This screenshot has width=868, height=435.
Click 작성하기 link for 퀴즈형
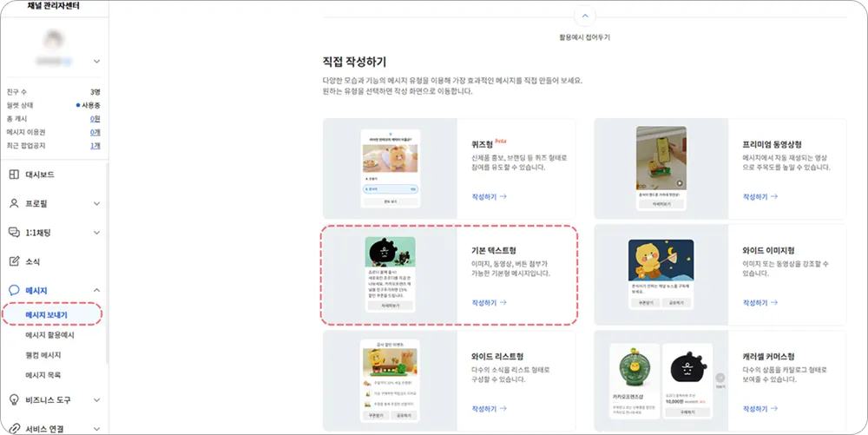pos(490,196)
